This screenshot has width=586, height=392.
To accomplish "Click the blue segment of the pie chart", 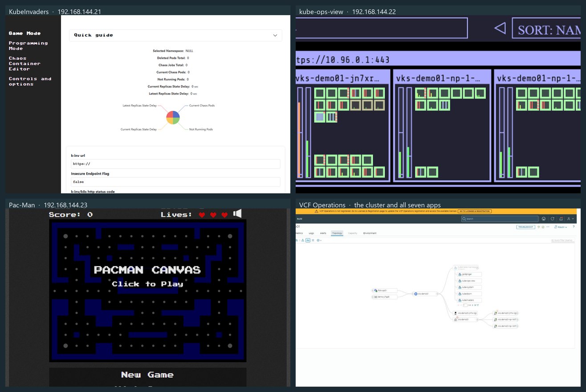I will 176,114.
